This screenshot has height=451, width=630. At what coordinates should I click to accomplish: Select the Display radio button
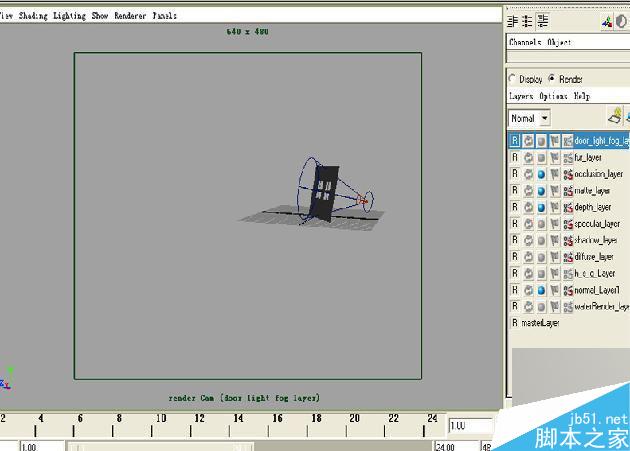[512, 78]
